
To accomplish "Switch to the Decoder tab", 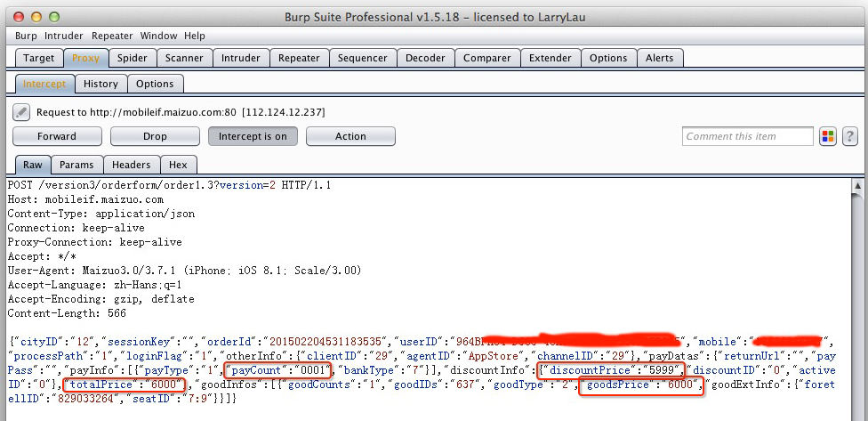I will (x=425, y=58).
